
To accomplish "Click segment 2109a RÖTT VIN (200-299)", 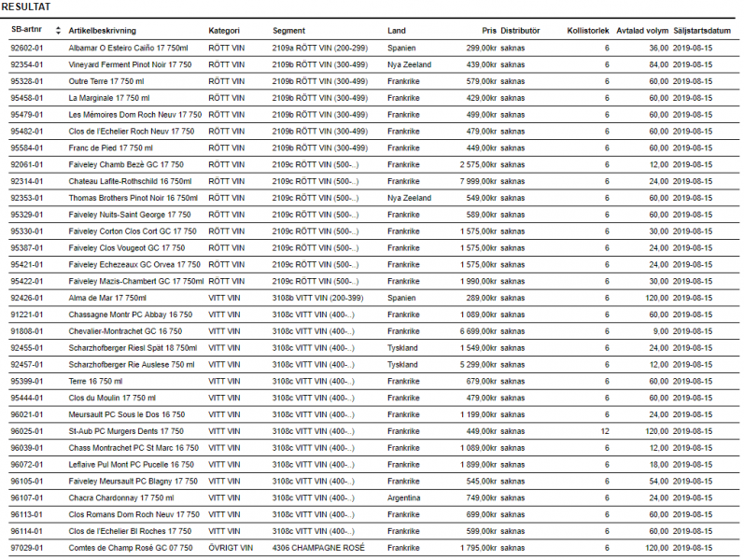I will 320,48.
